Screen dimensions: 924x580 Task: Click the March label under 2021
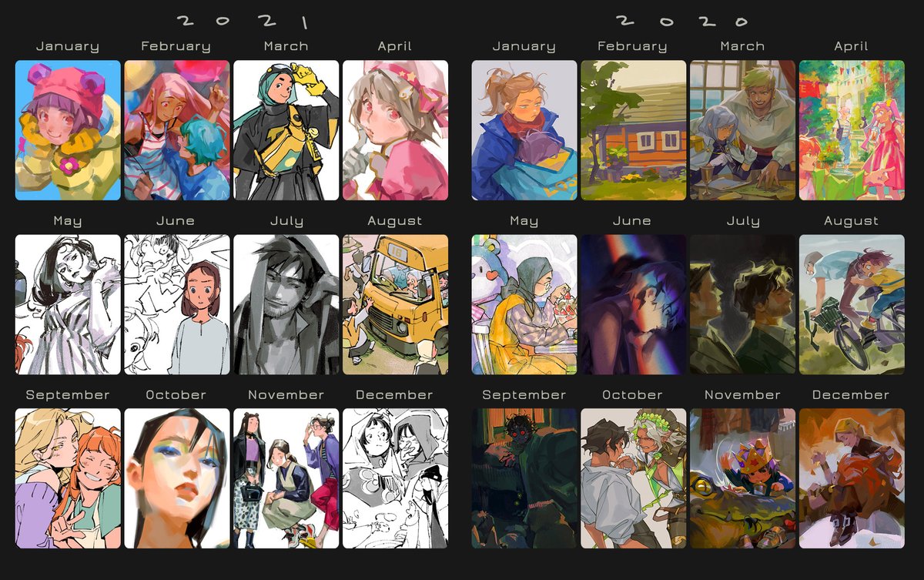click(x=286, y=46)
